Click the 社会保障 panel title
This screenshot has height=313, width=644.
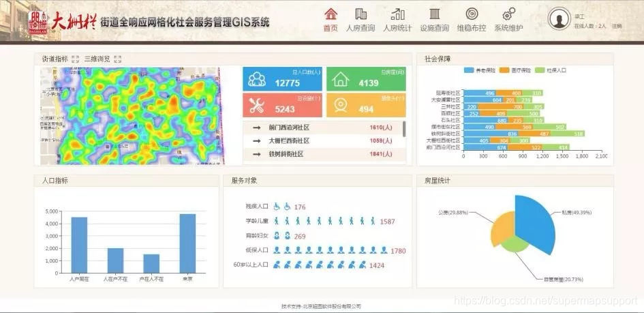click(438, 59)
